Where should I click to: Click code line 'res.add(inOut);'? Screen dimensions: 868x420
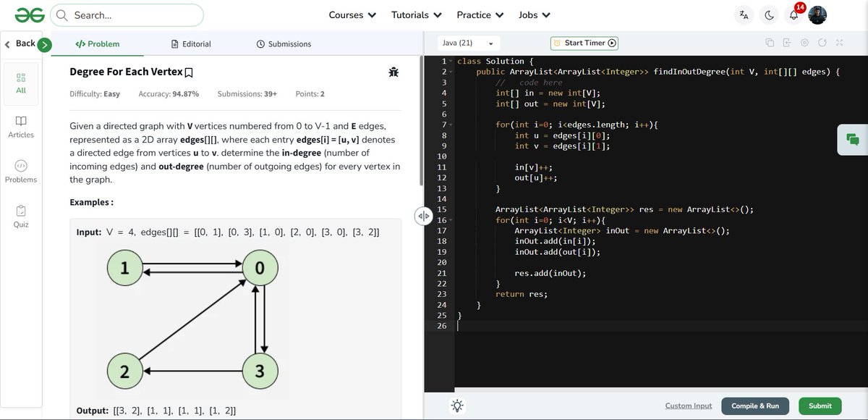(x=550, y=273)
